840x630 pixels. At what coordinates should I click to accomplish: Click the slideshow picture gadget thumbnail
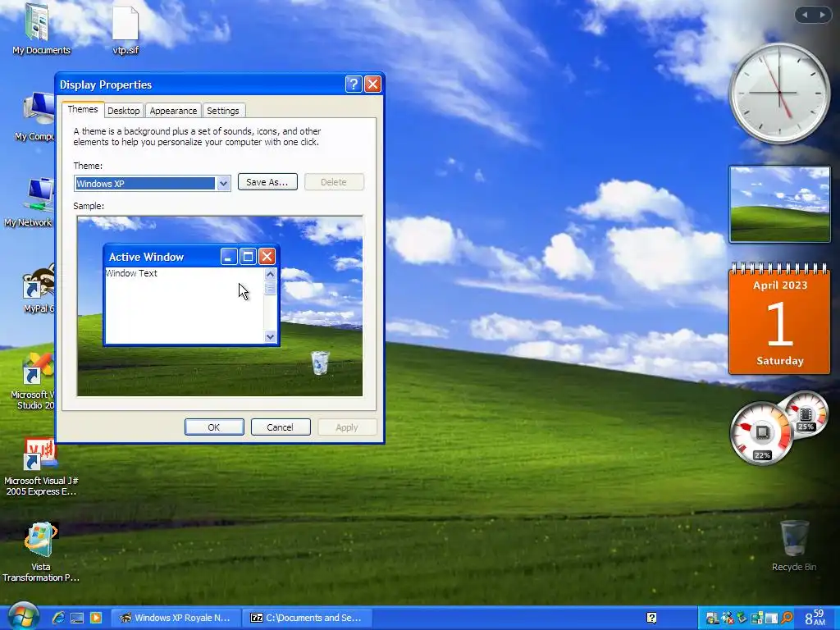coord(779,204)
